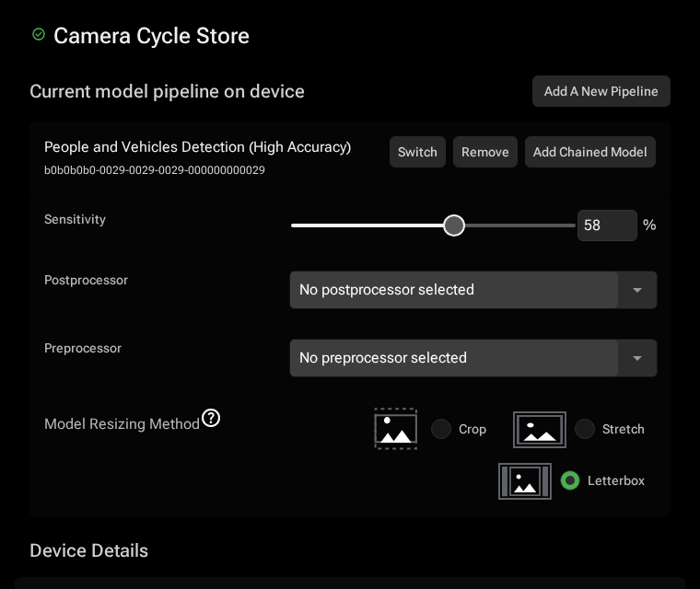
Task: Click the Letterbox option label
Action: (616, 480)
